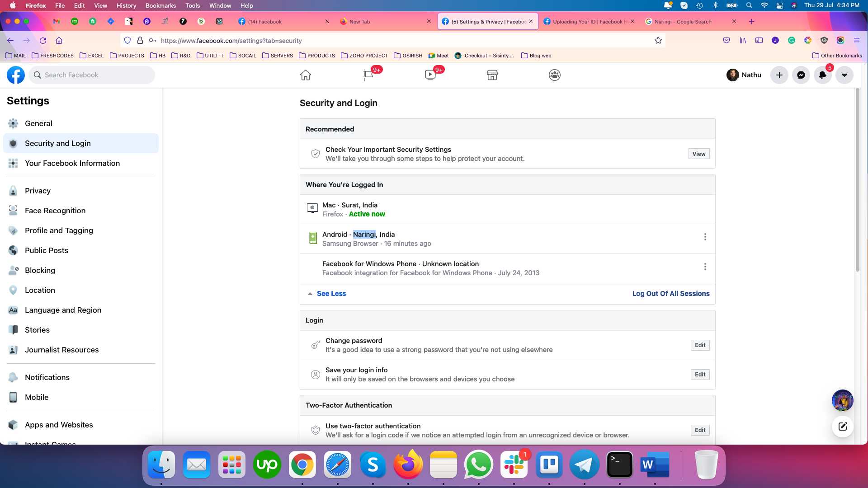
Task: Click the Facebook logo
Action: (16, 75)
